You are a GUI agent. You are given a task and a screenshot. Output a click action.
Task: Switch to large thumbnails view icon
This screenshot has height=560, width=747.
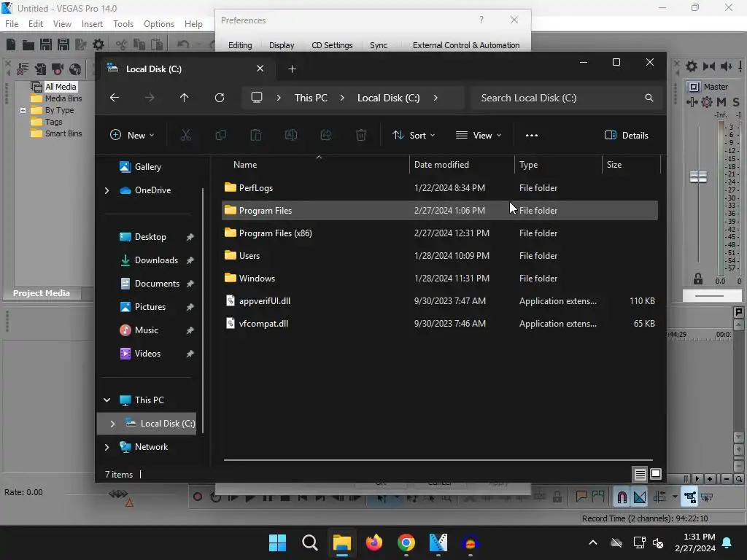click(x=656, y=474)
